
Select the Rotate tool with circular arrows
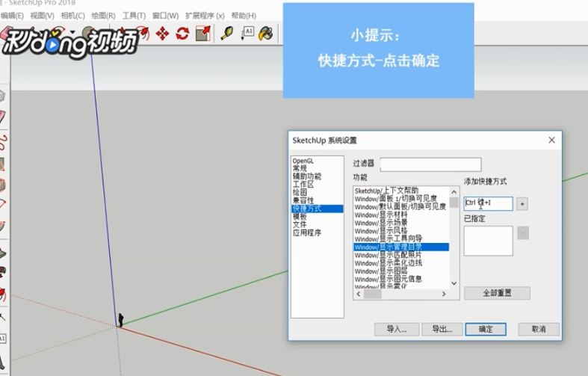(182, 34)
